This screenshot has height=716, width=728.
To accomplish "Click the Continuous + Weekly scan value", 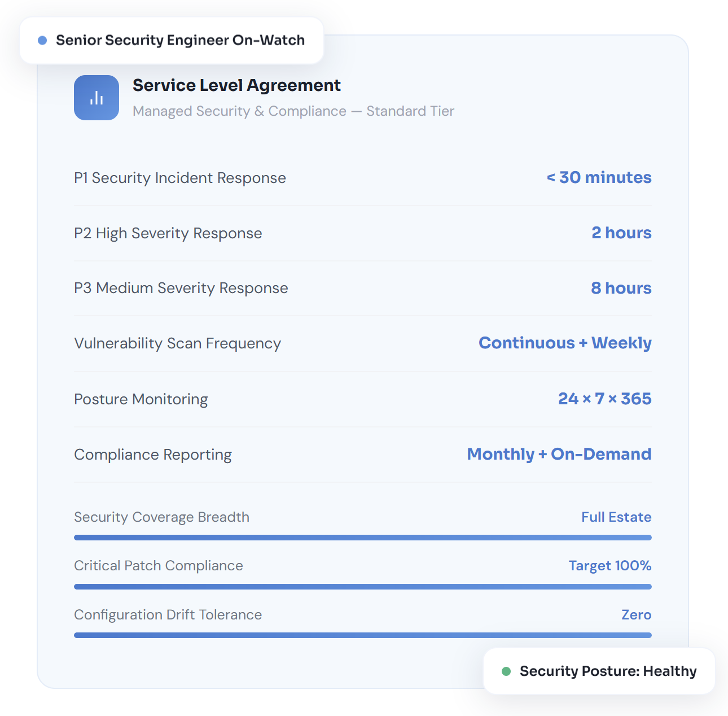I will [565, 343].
